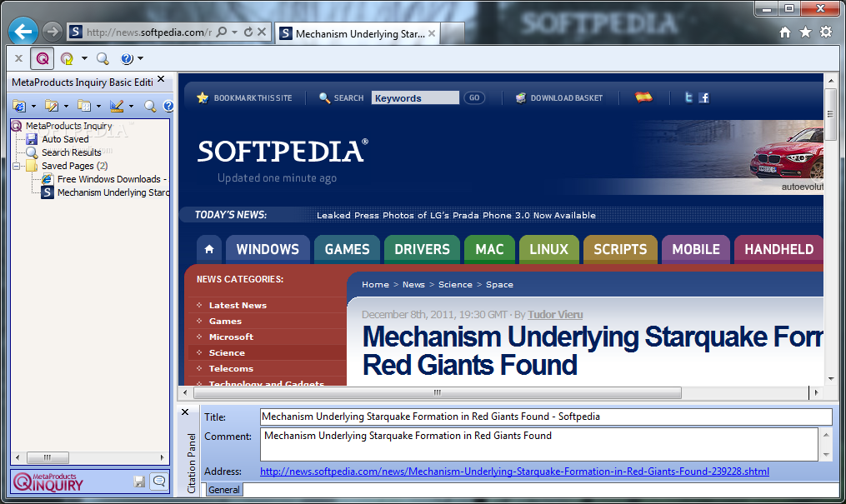Click the floppy disk save icon in sidebar footer
The image size is (846, 504).
(139, 482)
